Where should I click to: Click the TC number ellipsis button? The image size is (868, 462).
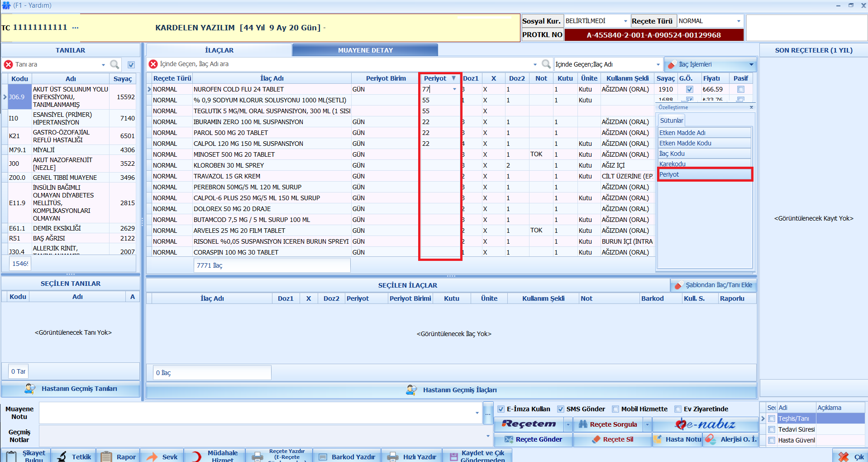[75, 28]
